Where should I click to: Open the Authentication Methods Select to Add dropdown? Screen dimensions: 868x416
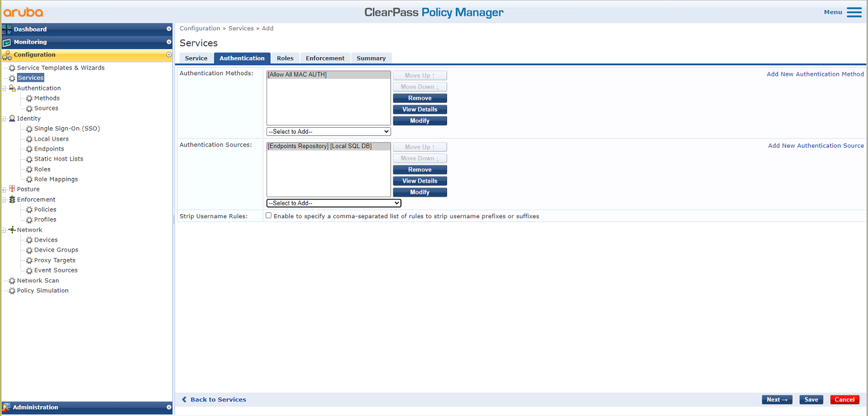click(329, 132)
